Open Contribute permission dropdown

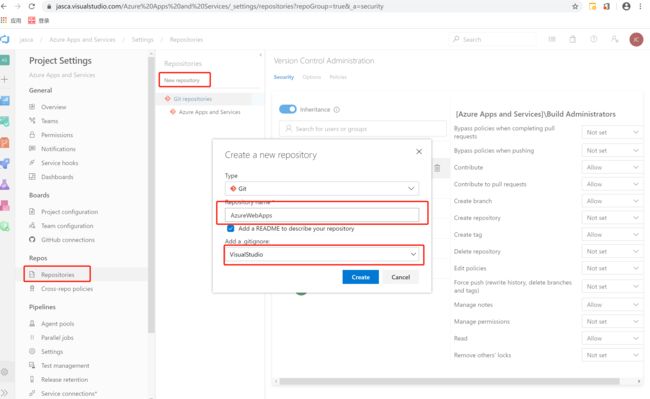click(x=612, y=167)
